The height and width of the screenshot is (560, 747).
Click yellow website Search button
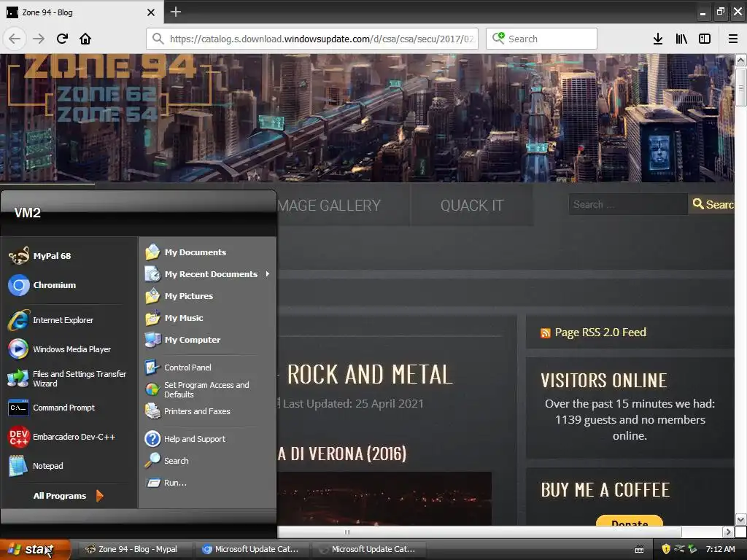[x=712, y=204]
